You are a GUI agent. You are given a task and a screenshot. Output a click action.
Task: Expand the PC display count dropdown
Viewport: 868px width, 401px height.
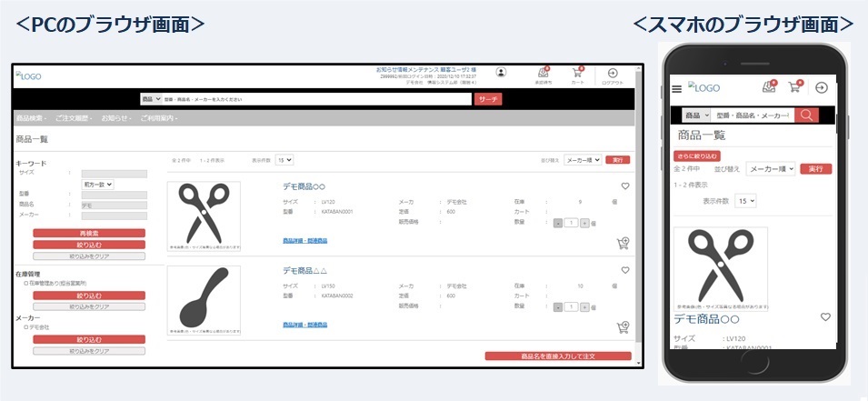pyautogui.click(x=284, y=159)
